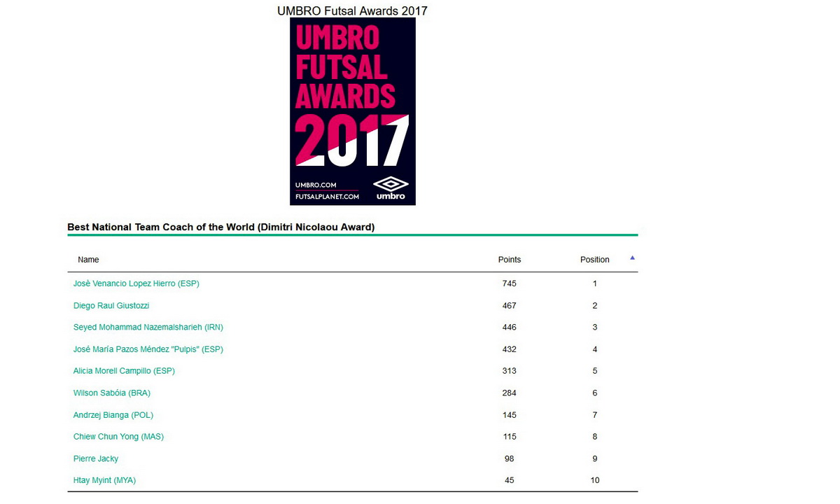The image size is (840, 504).
Task: Click the UMBRO Futsal Awards 2017 title text
Action: point(352,10)
